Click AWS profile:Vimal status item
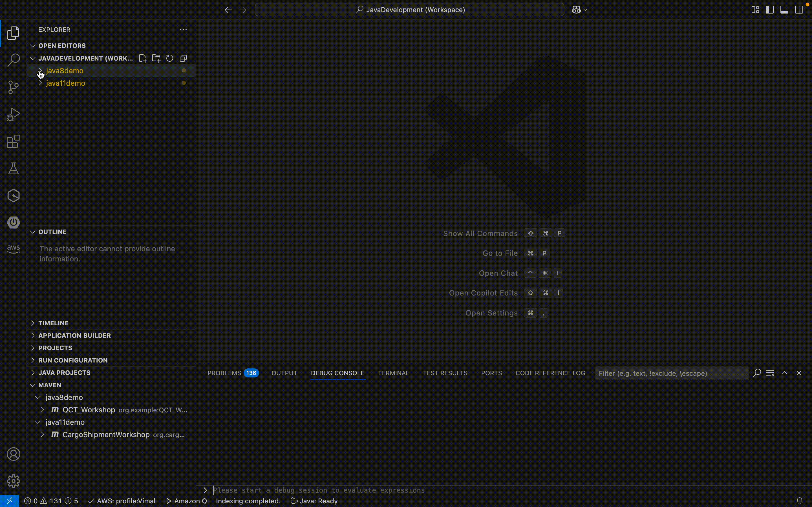Viewport: 812px width, 507px height. (122, 501)
